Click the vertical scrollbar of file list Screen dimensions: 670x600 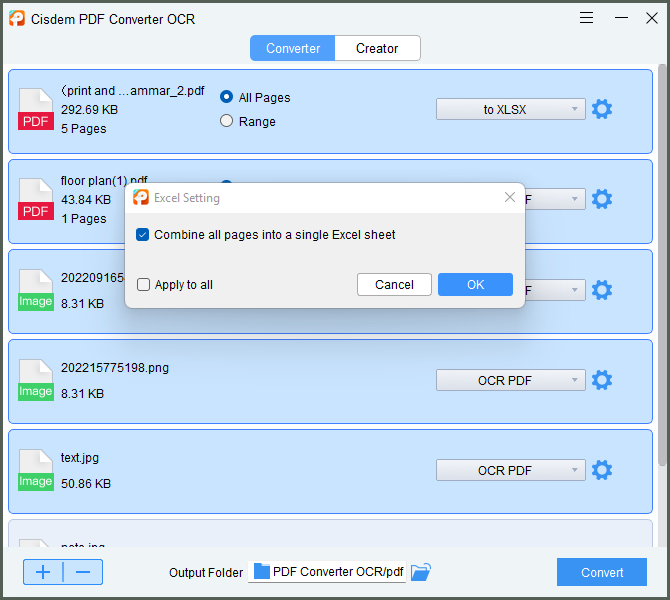tap(662, 265)
